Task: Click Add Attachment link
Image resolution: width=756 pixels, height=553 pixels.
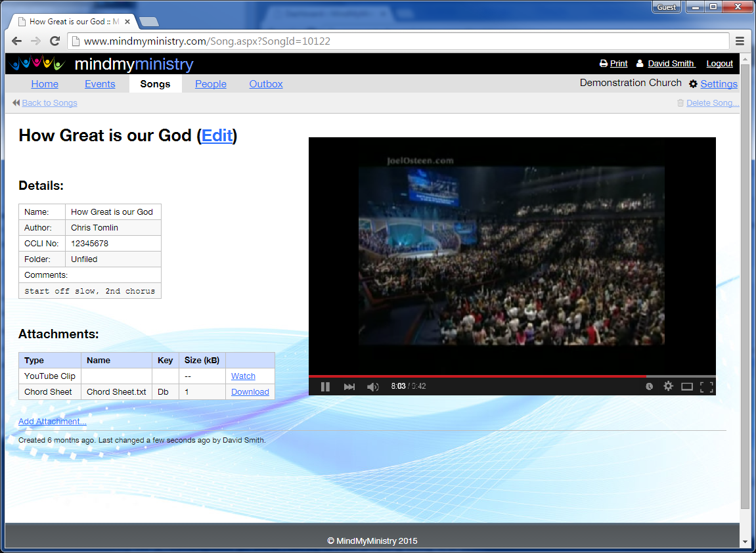Action: pos(53,422)
